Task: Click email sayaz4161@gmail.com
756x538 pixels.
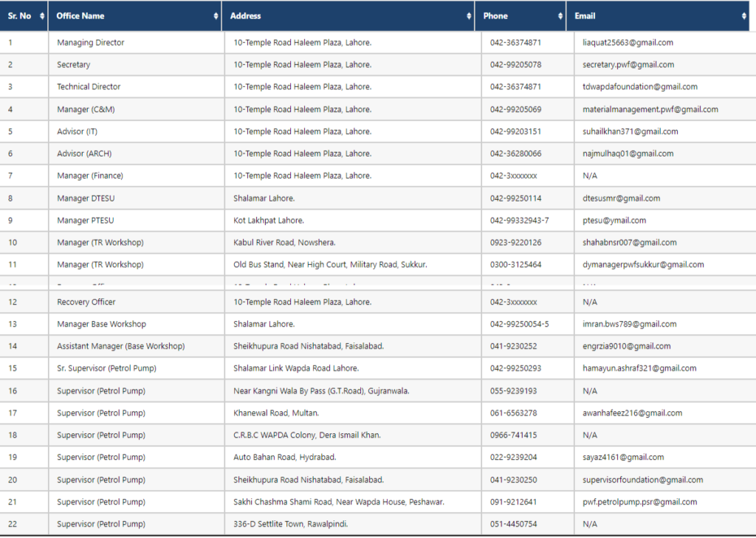Action: (623, 458)
